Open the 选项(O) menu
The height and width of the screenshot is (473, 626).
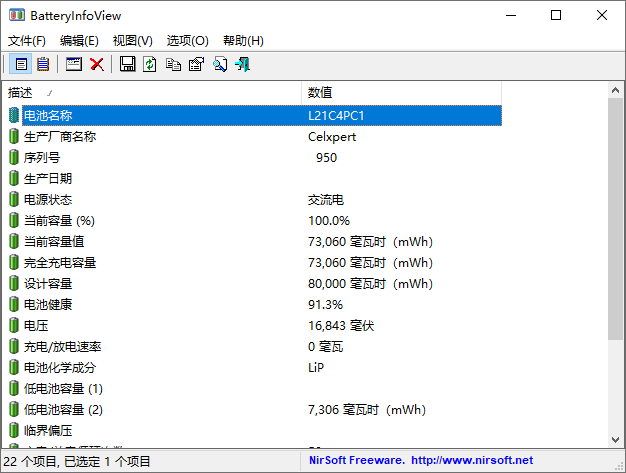[x=187, y=41]
